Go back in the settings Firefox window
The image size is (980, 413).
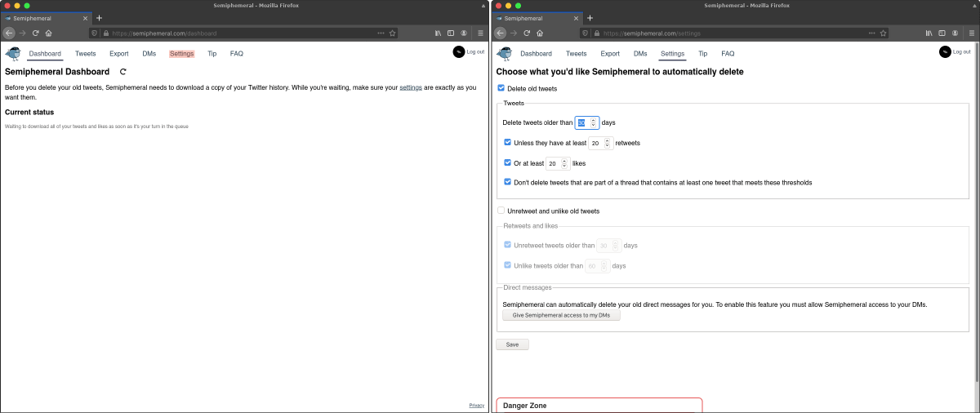(x=499, y=33)
